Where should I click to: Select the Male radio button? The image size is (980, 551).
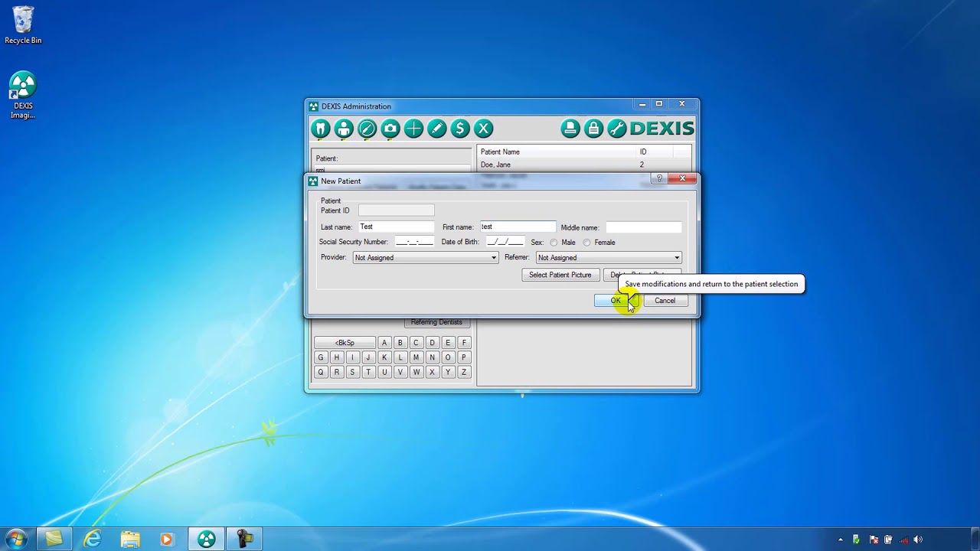[554, 243]
